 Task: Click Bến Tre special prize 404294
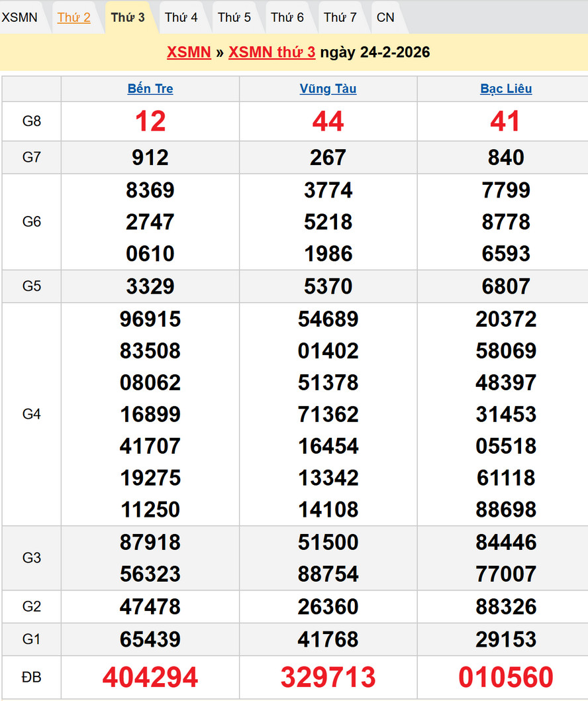click(x=150, y=677)
